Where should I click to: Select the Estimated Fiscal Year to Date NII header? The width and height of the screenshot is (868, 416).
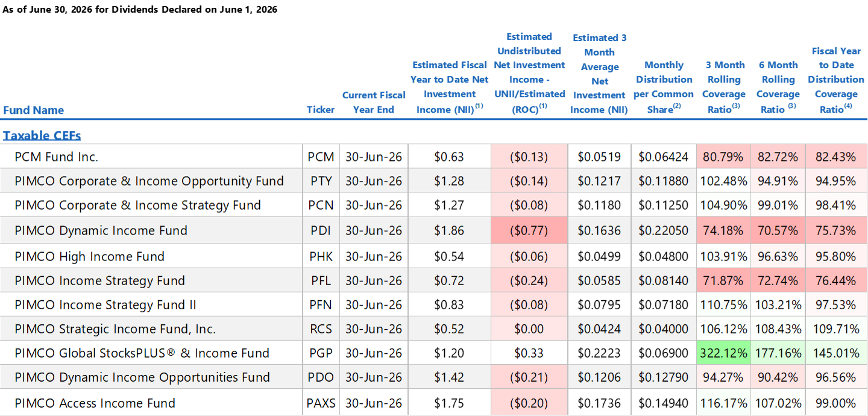(450, 87)
